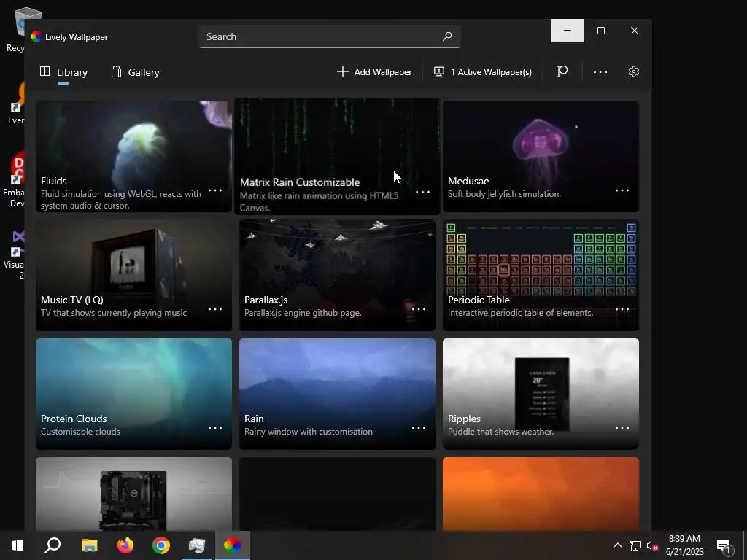Launch Firefox from the taskbar

tap(125, 545)
